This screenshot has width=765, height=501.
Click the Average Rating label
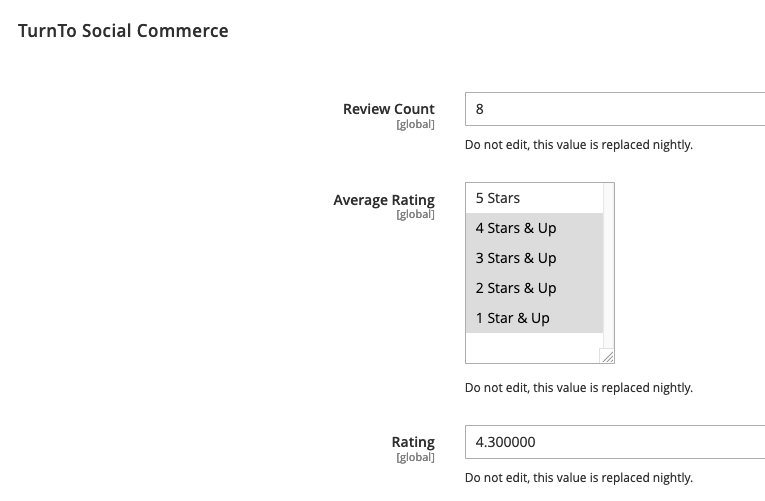pos(384,200)
